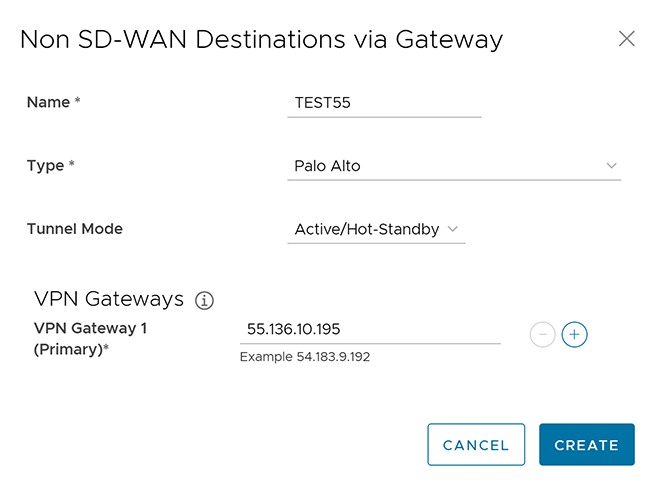Expand the Type dropdown chevron

(611, 165)
